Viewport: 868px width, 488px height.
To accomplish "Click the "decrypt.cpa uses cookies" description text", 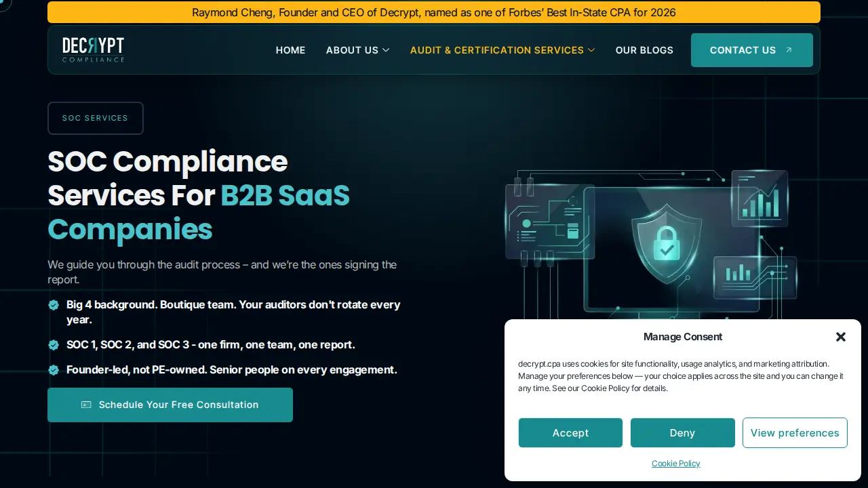I will tap(681, 376).
